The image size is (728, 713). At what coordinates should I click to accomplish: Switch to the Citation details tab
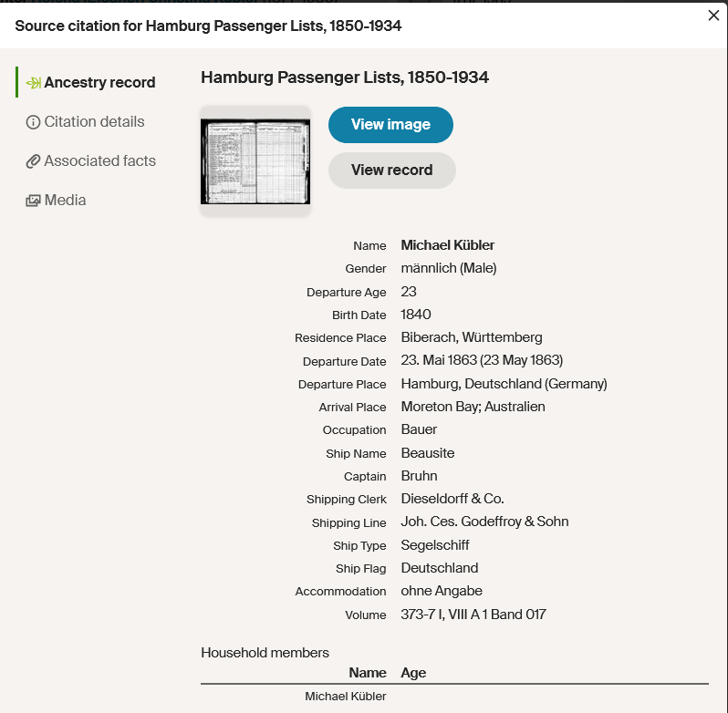[94, 122]
